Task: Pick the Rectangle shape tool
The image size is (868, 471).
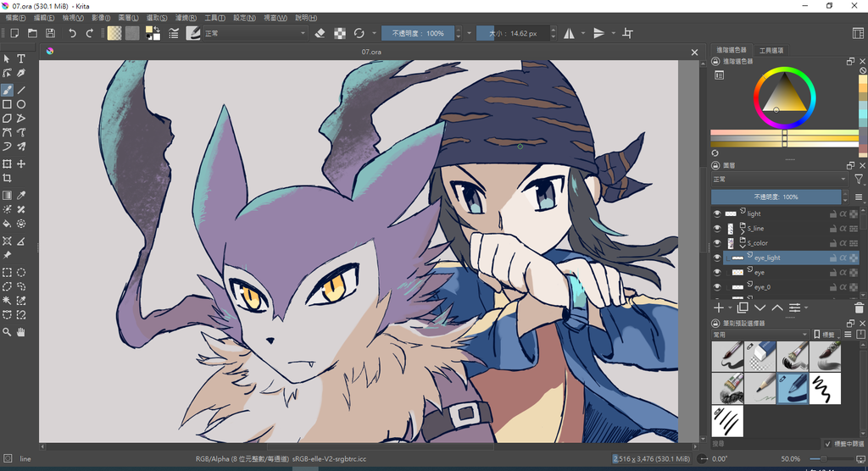Action: [7, 104]
